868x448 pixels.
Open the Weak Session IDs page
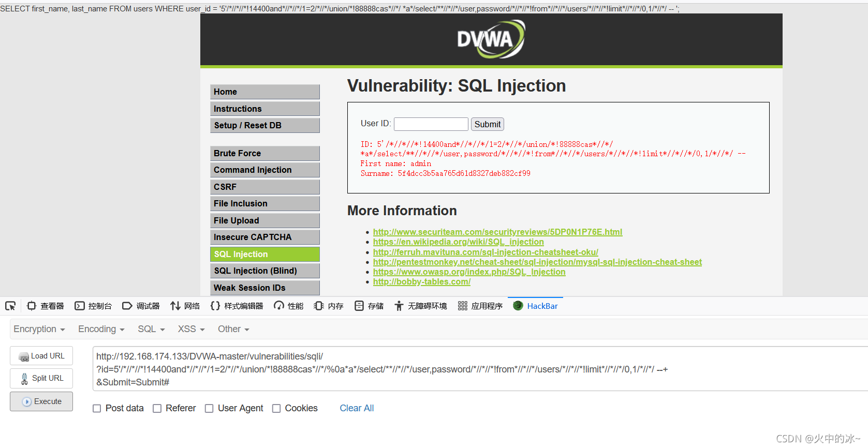pyautogui.click(x=265, y=288)
